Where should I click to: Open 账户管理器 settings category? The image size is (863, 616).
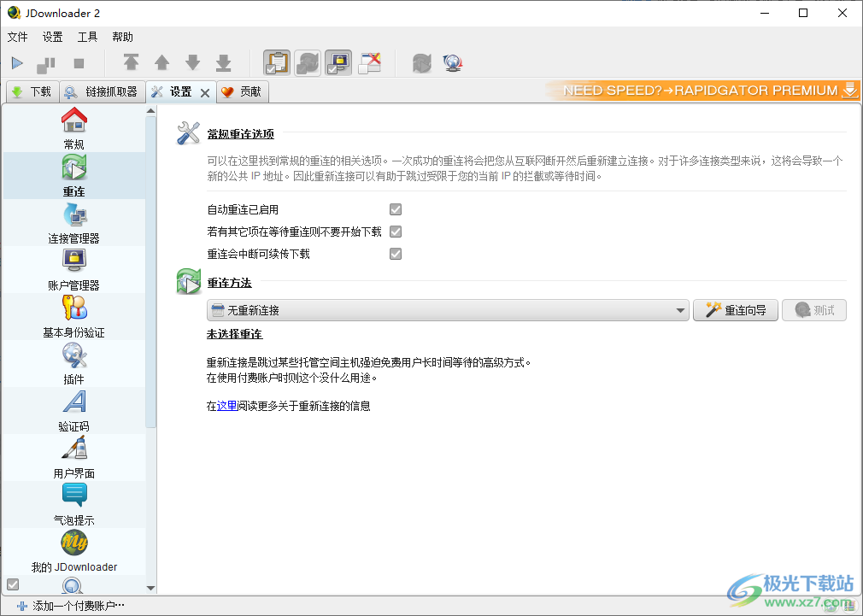coord(73,269)
